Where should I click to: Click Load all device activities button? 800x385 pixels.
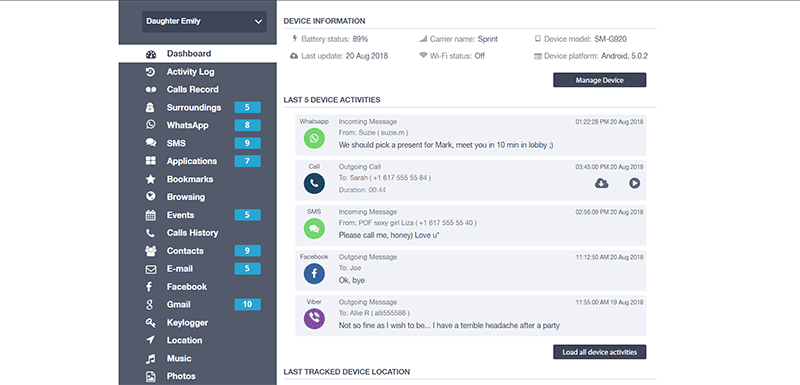pyautogui.click(x=599, y=352)
